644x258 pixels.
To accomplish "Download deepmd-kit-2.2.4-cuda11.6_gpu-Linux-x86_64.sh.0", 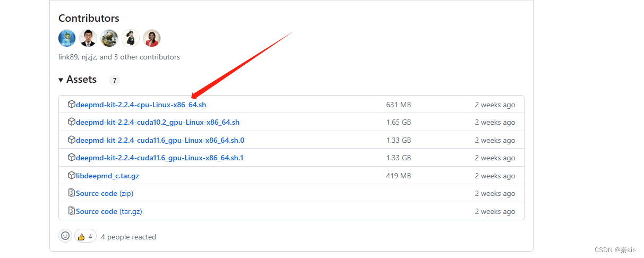I will (160, 140).
